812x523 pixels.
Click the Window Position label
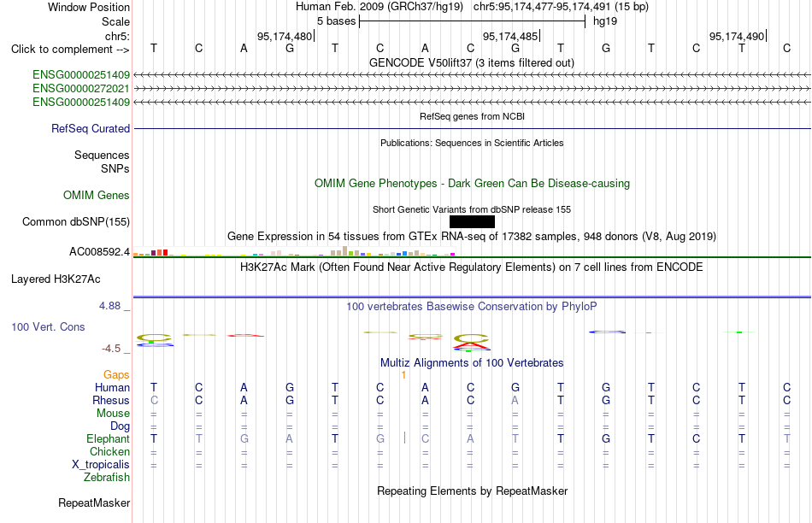pos(89,7)
